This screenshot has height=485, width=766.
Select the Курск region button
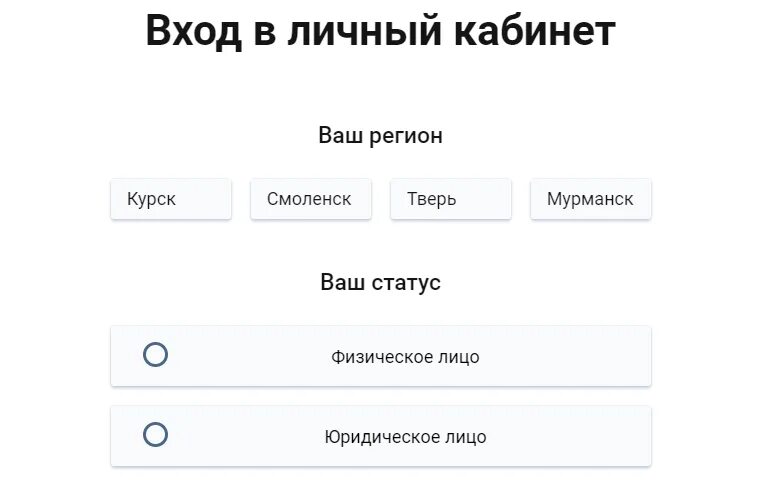[170, 199]
